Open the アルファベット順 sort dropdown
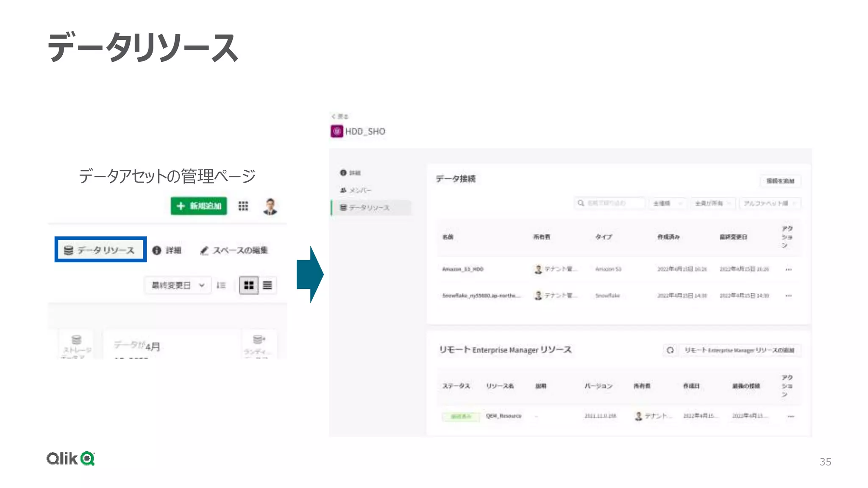 pos(770,203)
